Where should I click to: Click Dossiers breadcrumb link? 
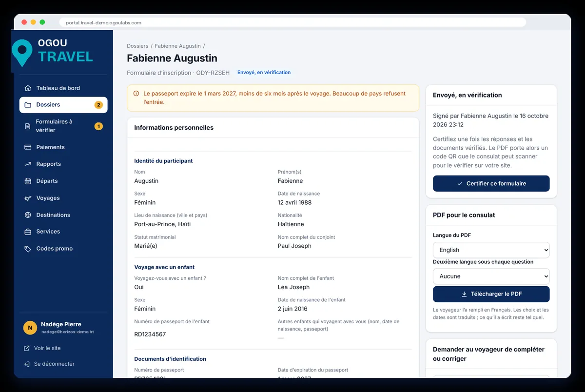(137, 46)
